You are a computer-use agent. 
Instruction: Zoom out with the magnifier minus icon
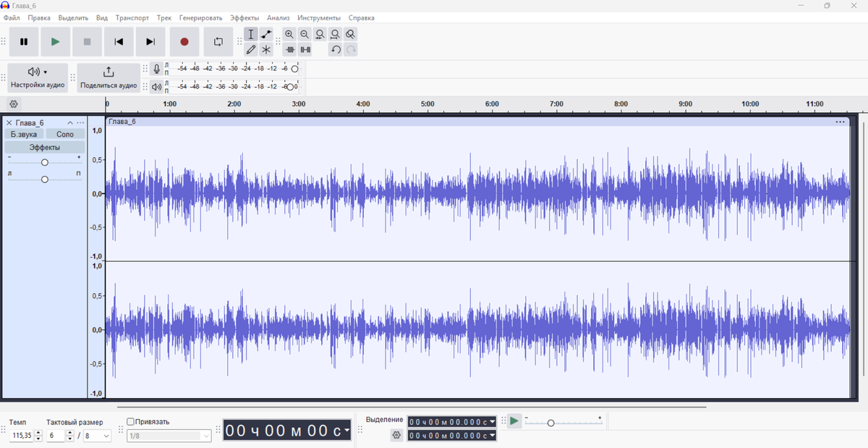305,34
